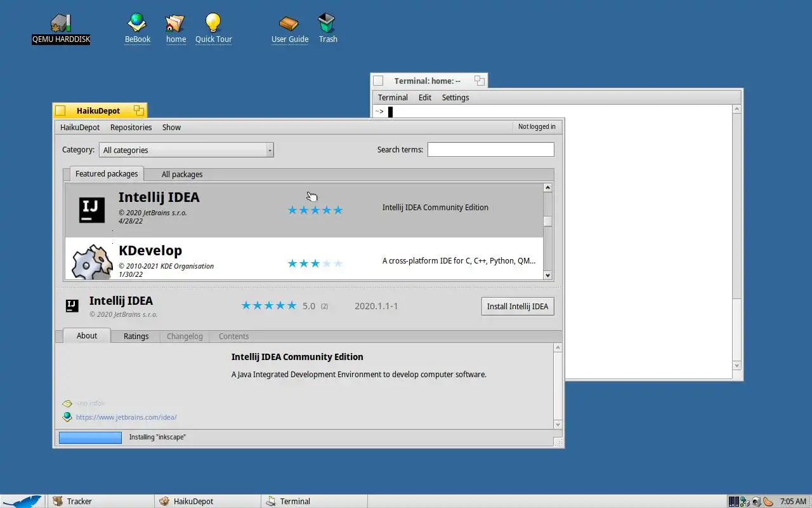Click the Not logged in button

537,126
